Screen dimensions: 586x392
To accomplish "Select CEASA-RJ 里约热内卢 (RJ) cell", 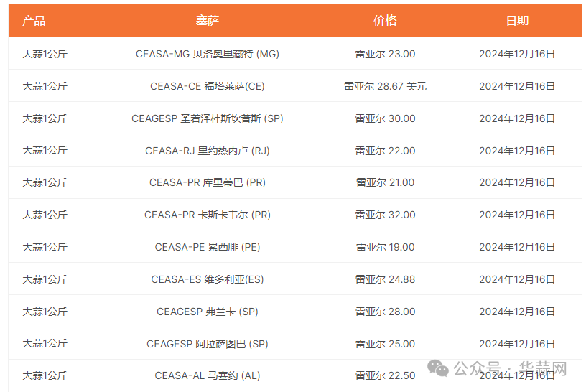I will pos(208,151).
